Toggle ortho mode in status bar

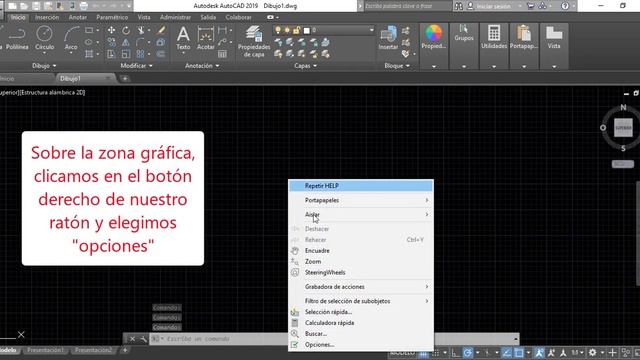point(455,353)
